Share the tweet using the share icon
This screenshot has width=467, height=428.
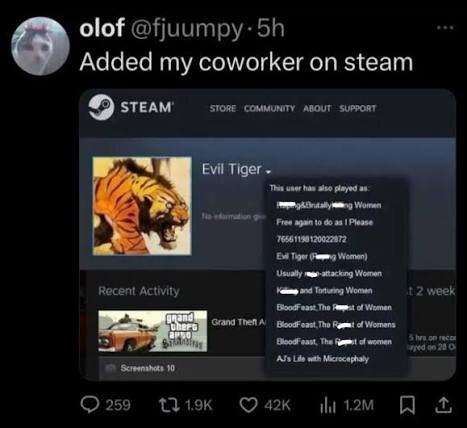[444, 405]
